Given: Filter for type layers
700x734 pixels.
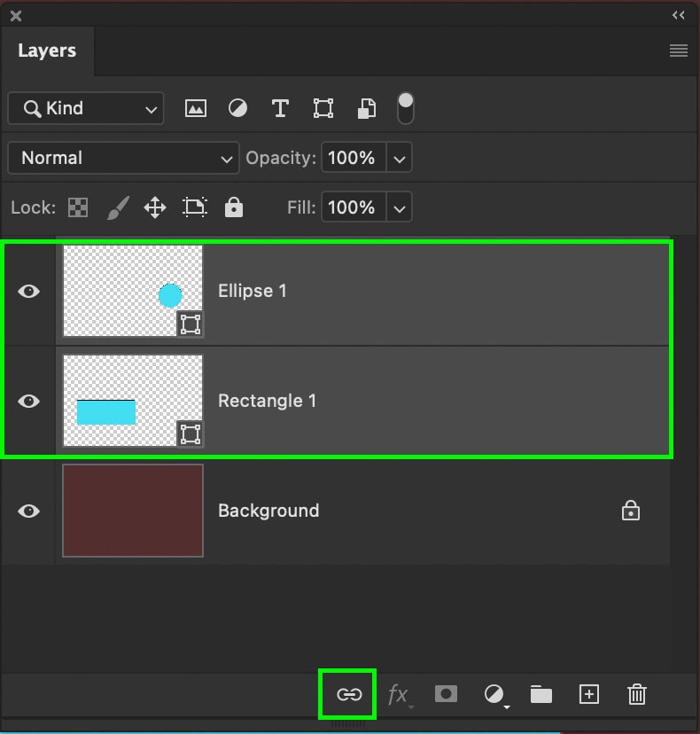Looking at the screenshot, I should (280, 109).
